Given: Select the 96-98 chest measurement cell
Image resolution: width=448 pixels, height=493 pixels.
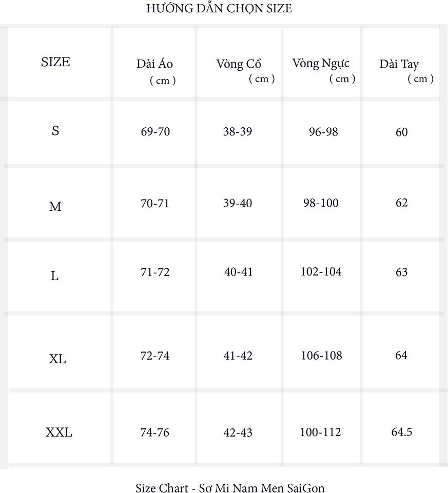Looking at the screenshot, I should tap(323, 132).
